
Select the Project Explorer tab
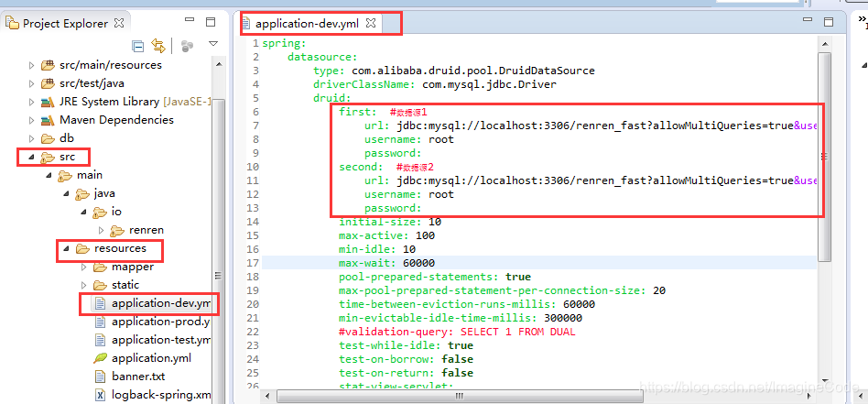coord(65,23)
